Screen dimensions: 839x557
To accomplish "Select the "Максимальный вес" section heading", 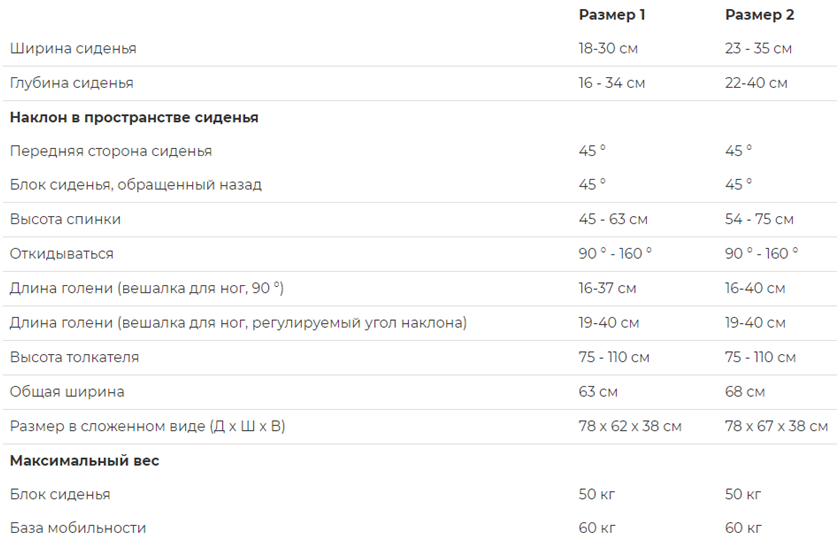I will point(85,461).
